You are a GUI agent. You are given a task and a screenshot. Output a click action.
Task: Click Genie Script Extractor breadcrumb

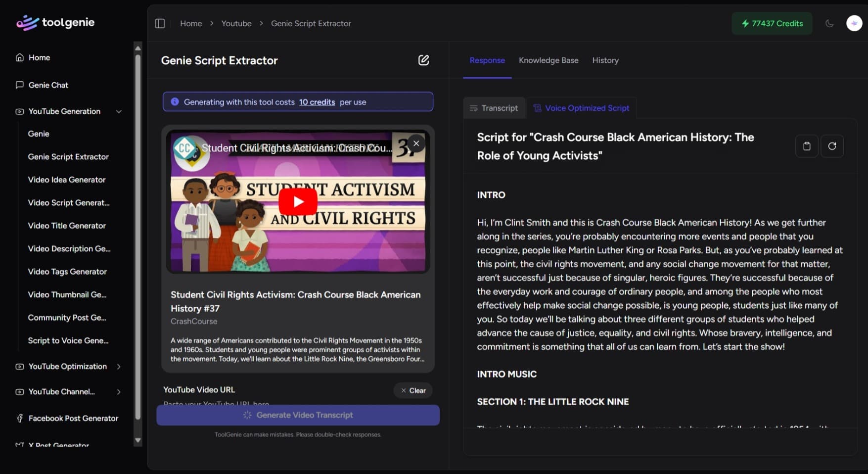point(311,23)
